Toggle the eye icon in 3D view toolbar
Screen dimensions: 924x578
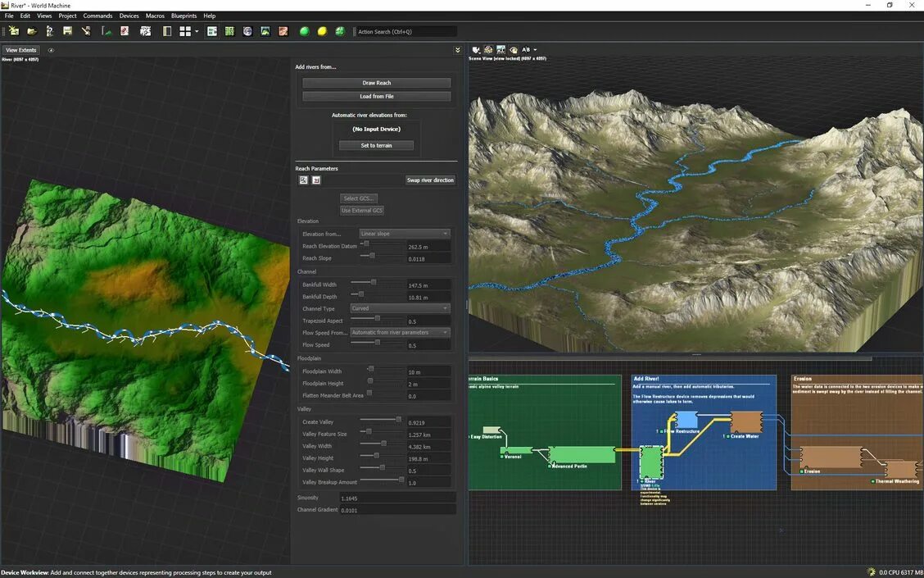tap(514, 50)
